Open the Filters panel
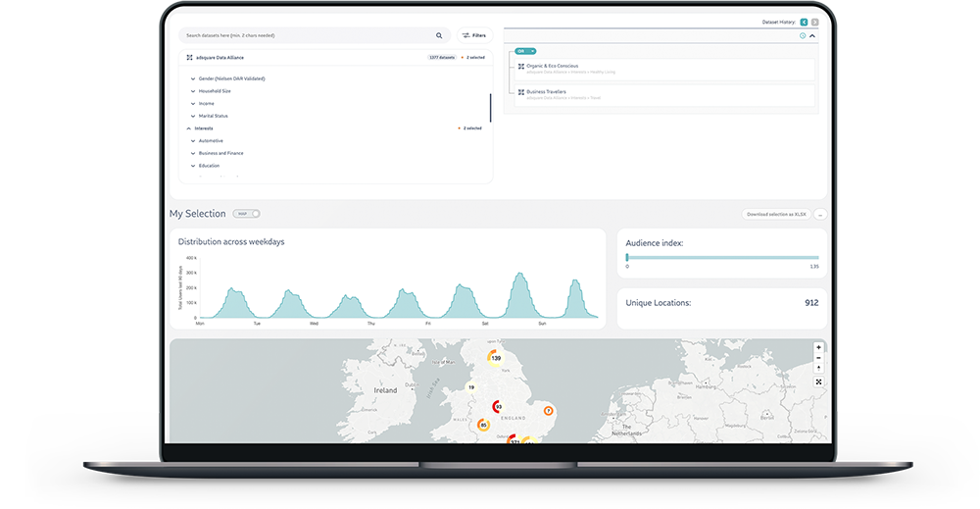 474,35
